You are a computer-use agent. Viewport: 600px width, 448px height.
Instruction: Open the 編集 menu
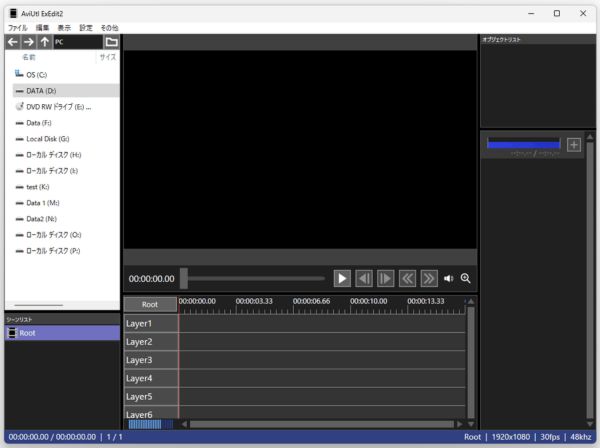coord(42,28)
